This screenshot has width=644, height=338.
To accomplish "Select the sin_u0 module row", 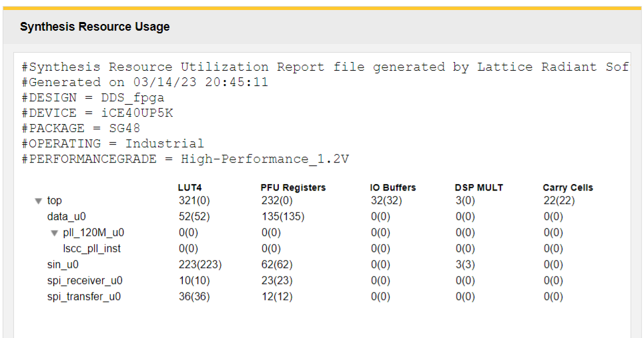I will pyautogui.click(x=63, y=265).
